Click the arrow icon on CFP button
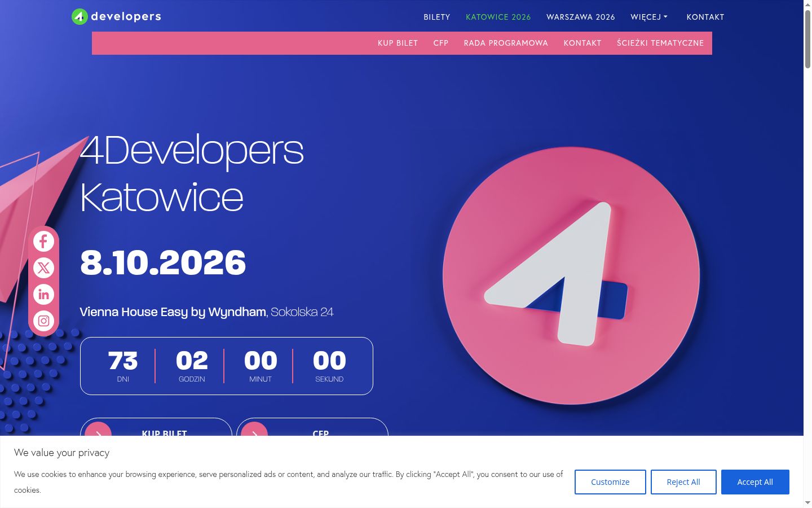812x508 pixels. 254,429
